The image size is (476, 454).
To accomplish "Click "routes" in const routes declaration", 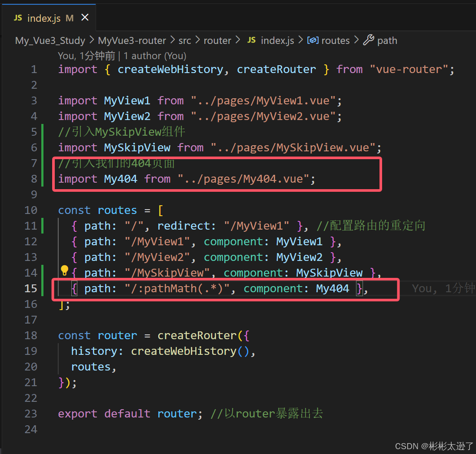I will [x=117, y=210].
